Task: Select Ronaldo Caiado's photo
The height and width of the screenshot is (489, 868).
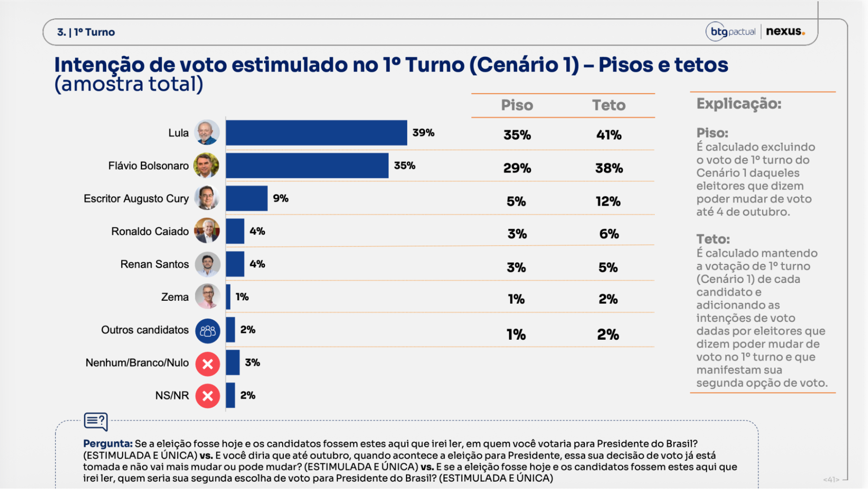Action: pyautogui.click(x=207, y=231)
